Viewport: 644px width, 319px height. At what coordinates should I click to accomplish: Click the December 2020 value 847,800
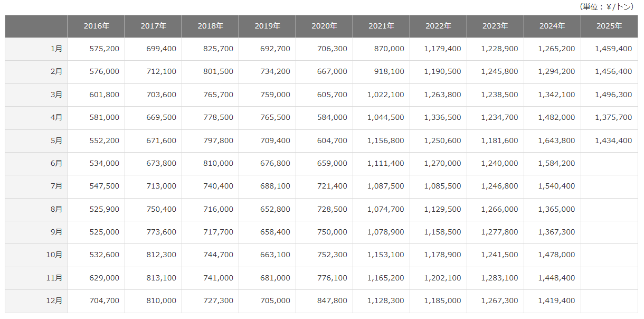333,301
